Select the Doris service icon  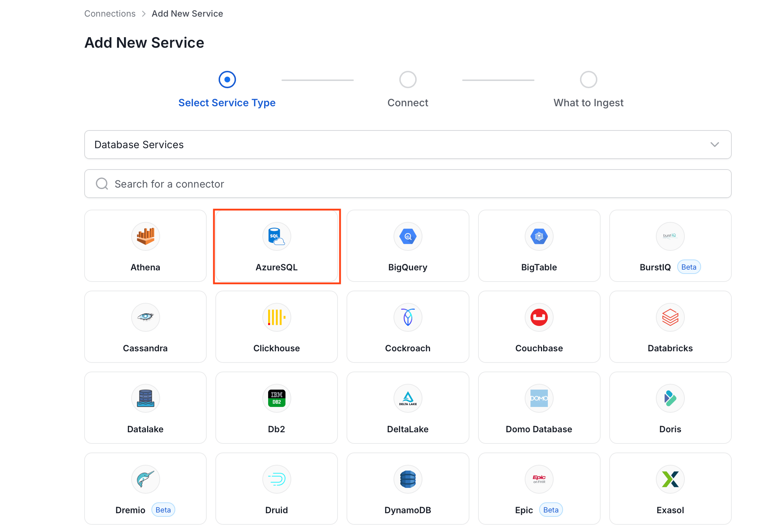tap(670, 398)
